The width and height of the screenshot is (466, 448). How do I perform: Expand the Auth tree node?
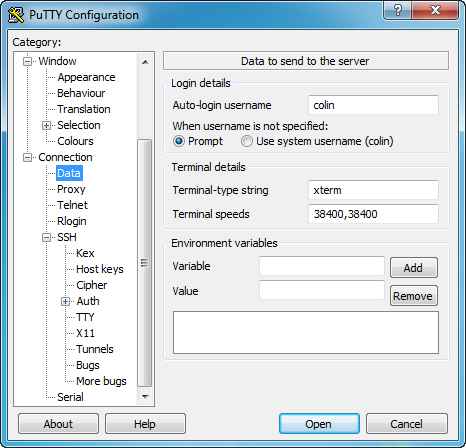pyautogui.click(x=65, y=301)
